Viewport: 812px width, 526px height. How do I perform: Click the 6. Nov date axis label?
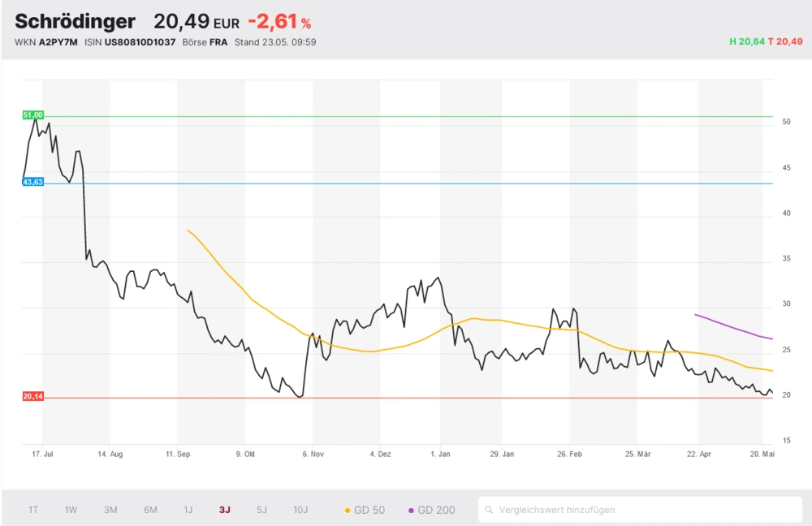(313, 455)
